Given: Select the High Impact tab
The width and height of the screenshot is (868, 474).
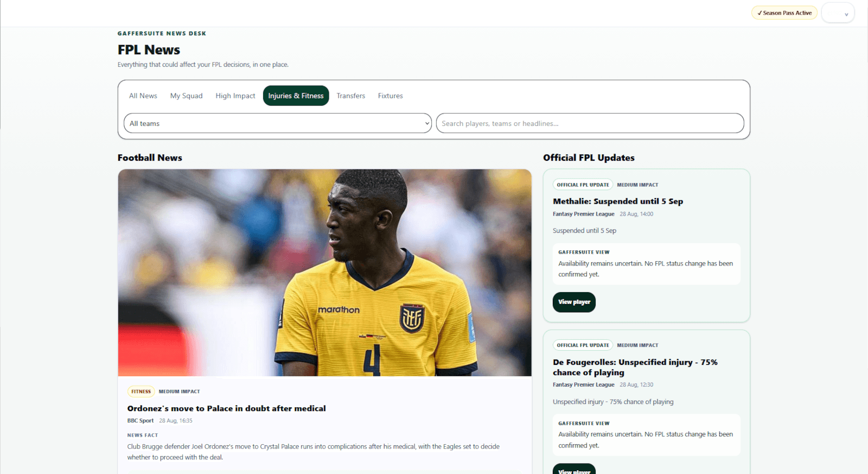Looking at the screenshot, I should (x=235, y=96).
